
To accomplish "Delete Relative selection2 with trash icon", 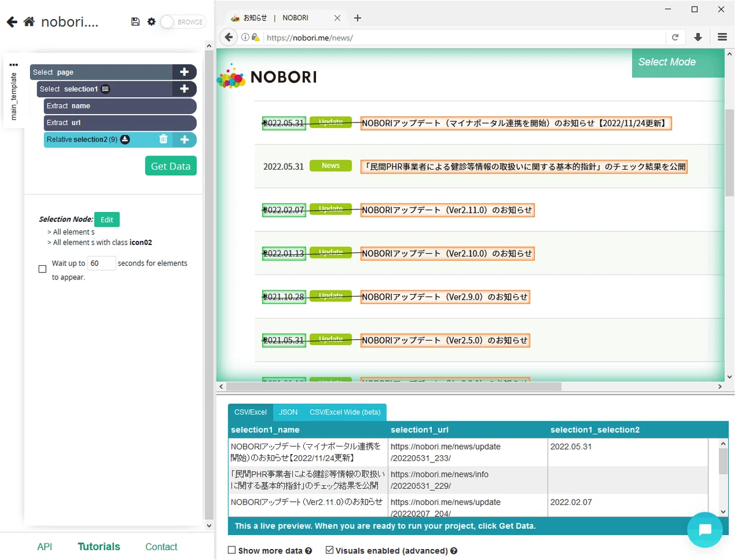I will pos(163,139).
